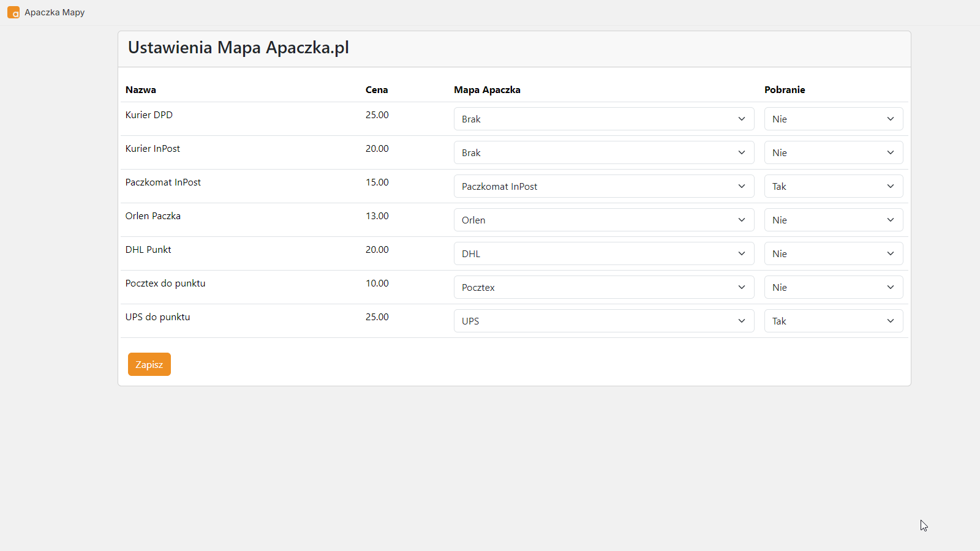Select the DHL Punkt name cell
The width and height of the screenshot is (980, 551).
(148, 250)
